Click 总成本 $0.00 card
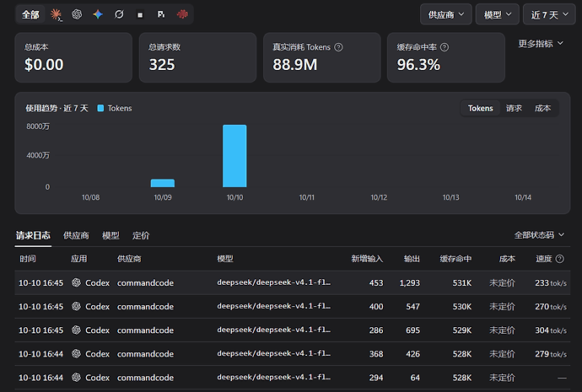 coord(73,57)
